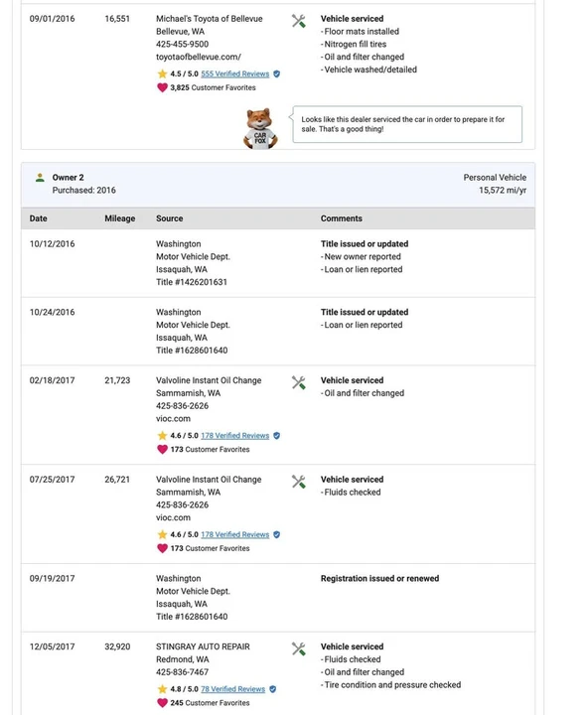
Task: Click the Owner 2 person icon
Action: point(40,178)
